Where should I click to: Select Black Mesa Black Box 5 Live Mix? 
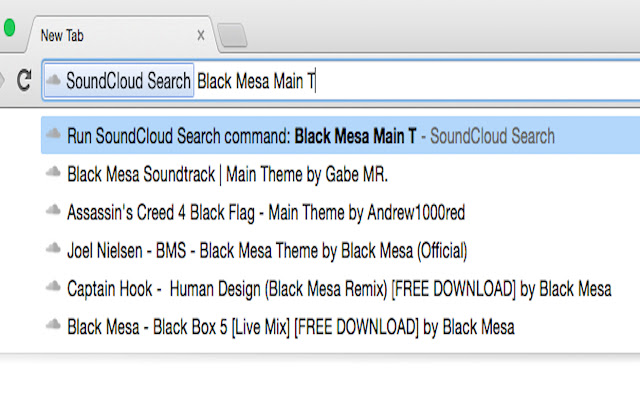(290, 326)
